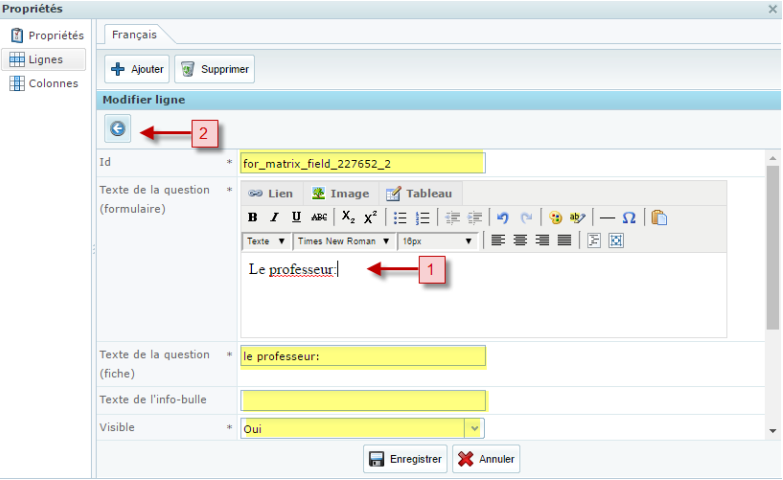Open the Times New Roman font dropdown
Screen dimensions: 783x480
pos(344,241)
